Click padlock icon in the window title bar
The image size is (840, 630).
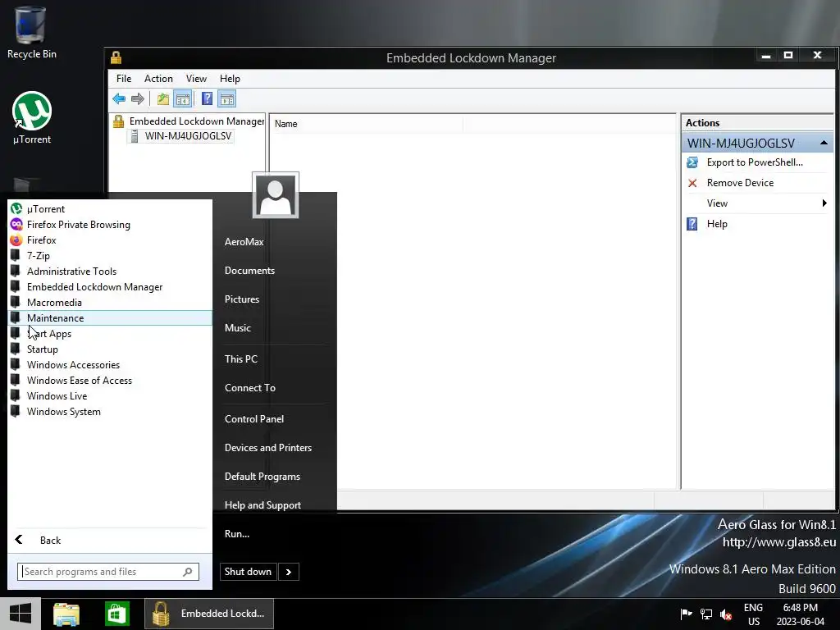click(x=116, y=57)
